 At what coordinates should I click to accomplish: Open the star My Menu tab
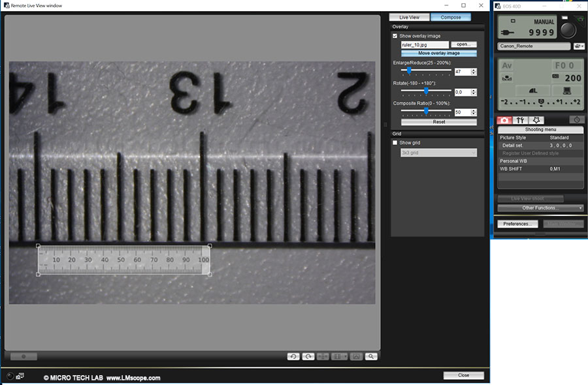[x=537, y=120]
